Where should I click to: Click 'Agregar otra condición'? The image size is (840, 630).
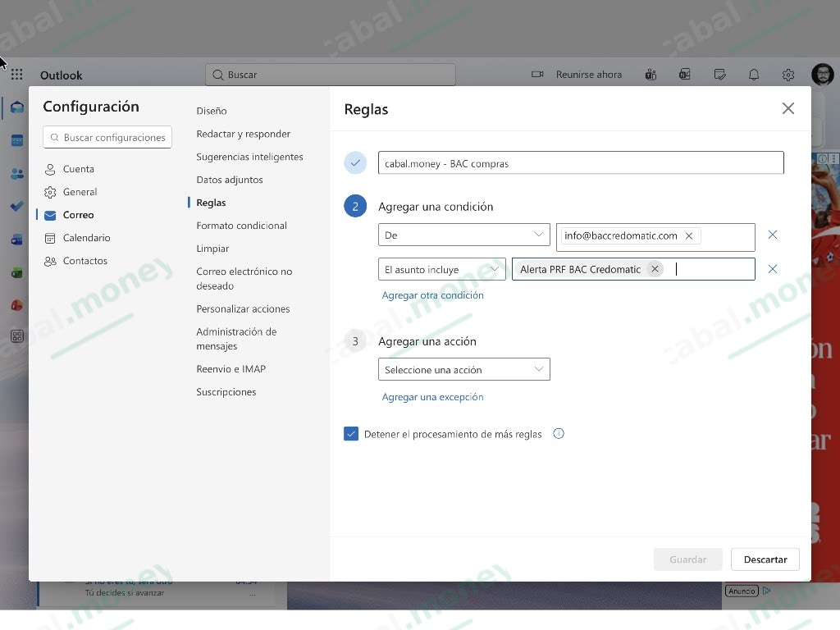(433, 294)
